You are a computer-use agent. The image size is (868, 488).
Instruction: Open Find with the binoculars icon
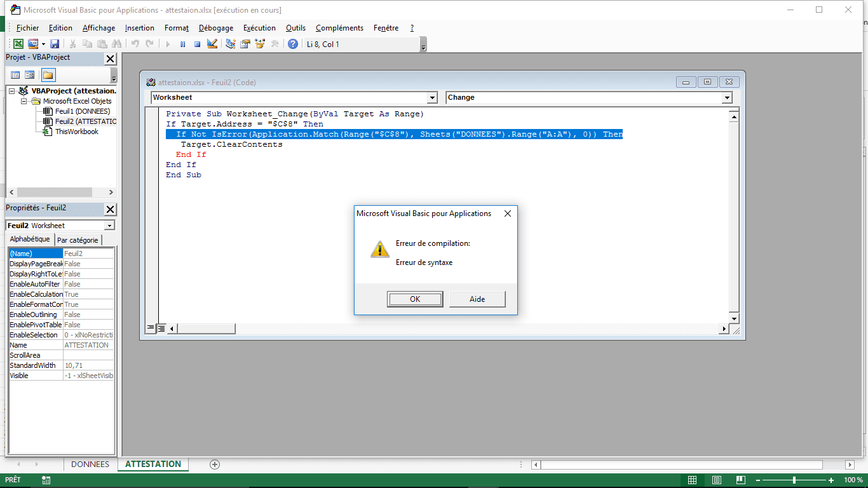116,44
